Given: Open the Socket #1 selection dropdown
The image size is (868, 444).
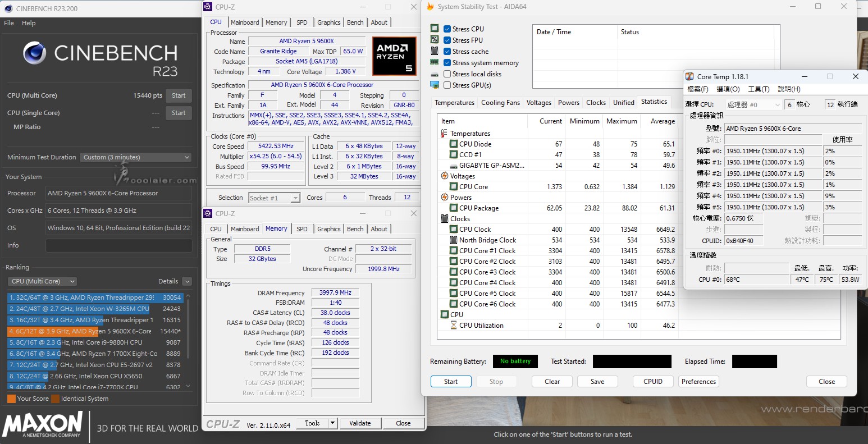Looking at the screenshot, I should 274,198.
